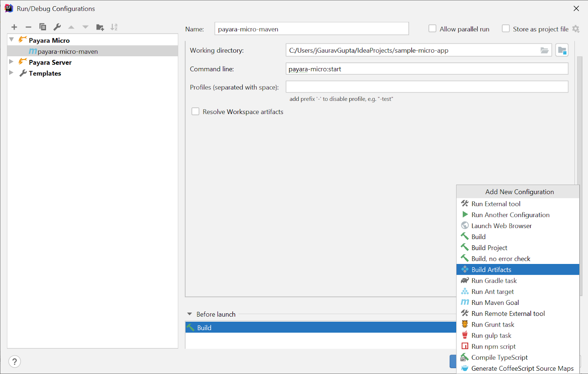The width and height of the screenshot is (588, 374).
Task: Move configuration down arrow
Action: 85,27
